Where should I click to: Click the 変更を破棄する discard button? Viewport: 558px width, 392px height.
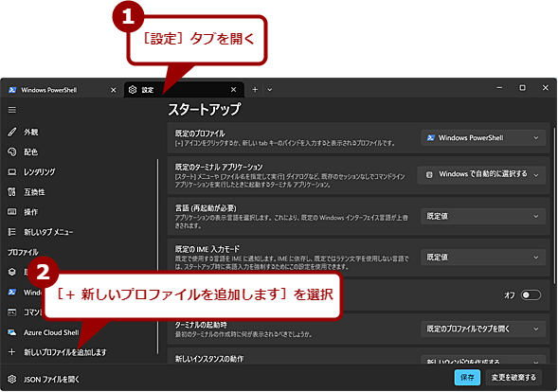(x=513, y=378)
